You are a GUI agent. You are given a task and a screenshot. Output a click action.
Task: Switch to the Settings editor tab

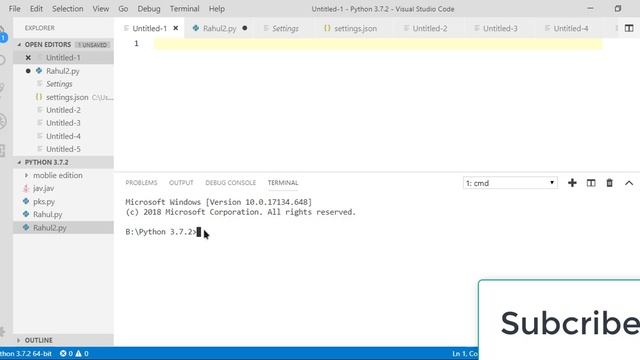tap(285, 28)
